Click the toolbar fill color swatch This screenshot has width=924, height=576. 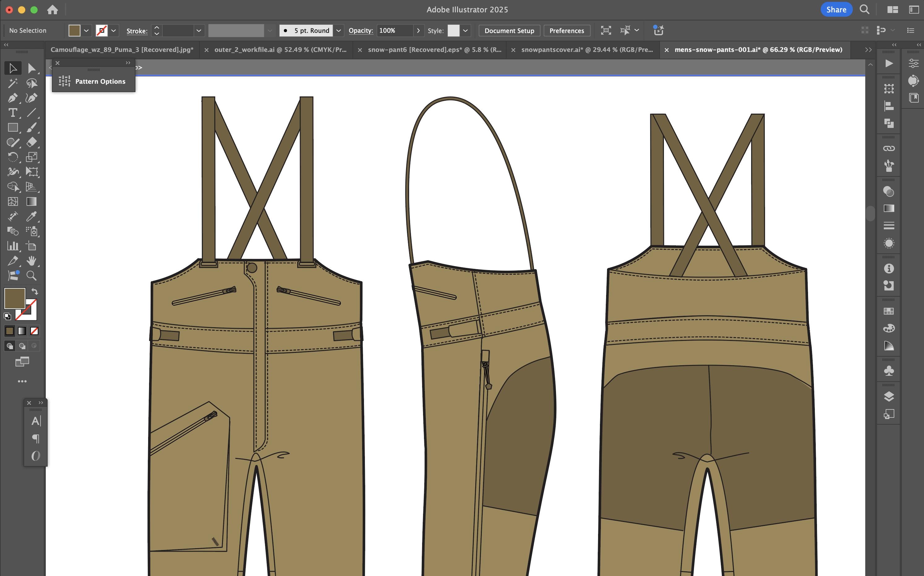15,298
